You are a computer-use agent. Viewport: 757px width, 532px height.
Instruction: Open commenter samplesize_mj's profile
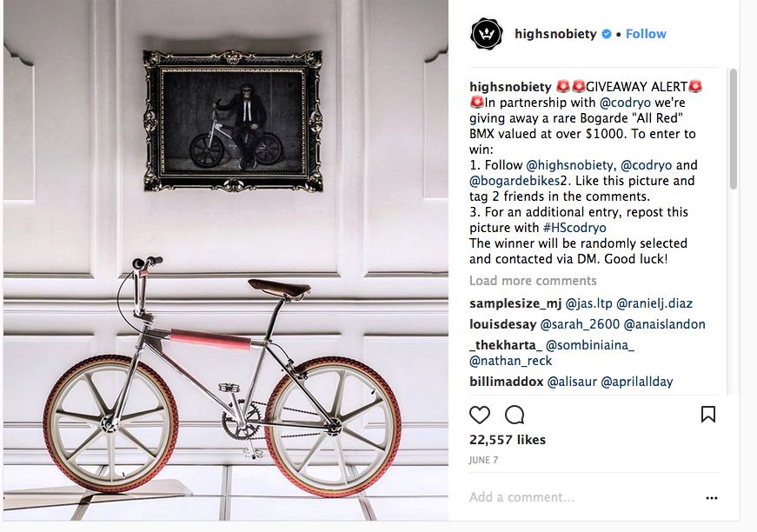coord(515,303)
